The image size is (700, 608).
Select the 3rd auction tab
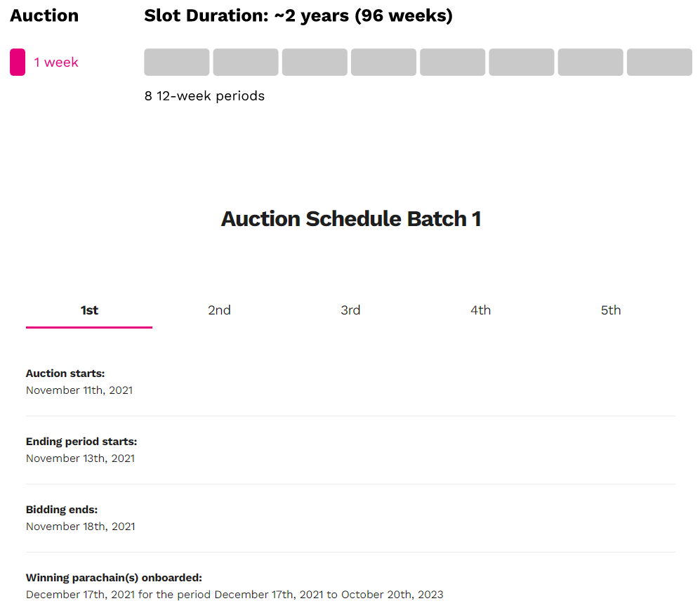point(350,310)
